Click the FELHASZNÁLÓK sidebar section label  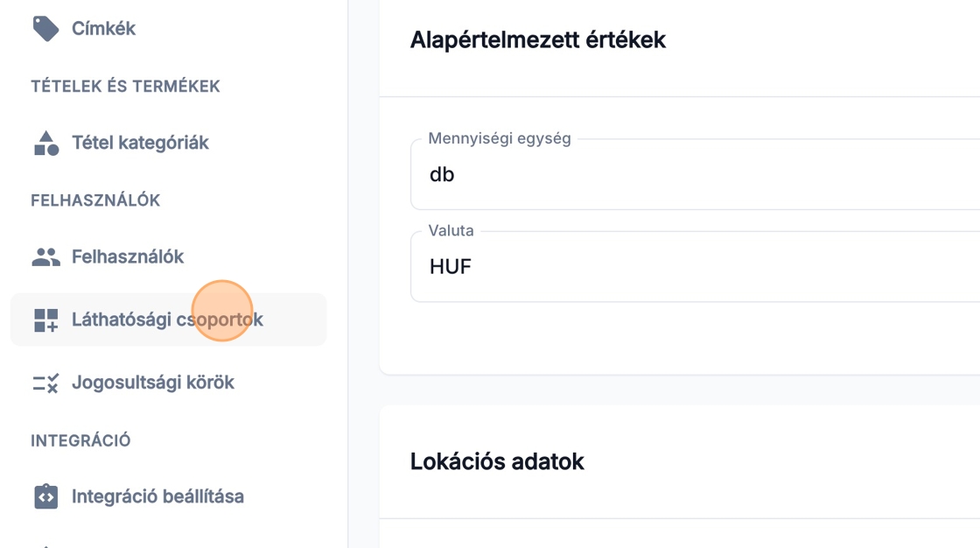pyautogui.click(x=95, y=200)
